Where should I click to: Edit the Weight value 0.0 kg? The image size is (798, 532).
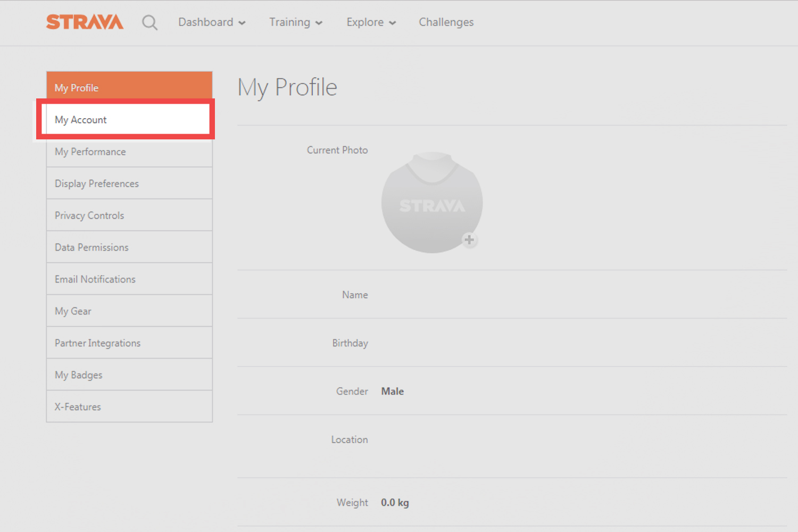click(395, 503)
